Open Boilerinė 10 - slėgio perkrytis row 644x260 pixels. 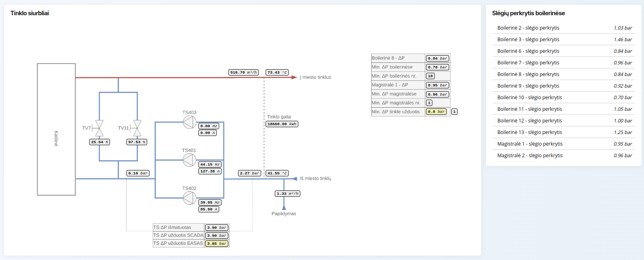point(564,98)
